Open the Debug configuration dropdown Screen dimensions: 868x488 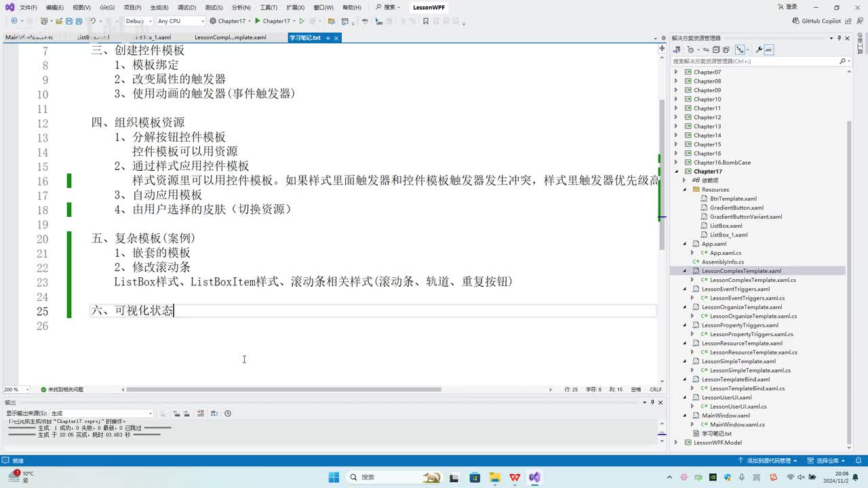[139, 21]
